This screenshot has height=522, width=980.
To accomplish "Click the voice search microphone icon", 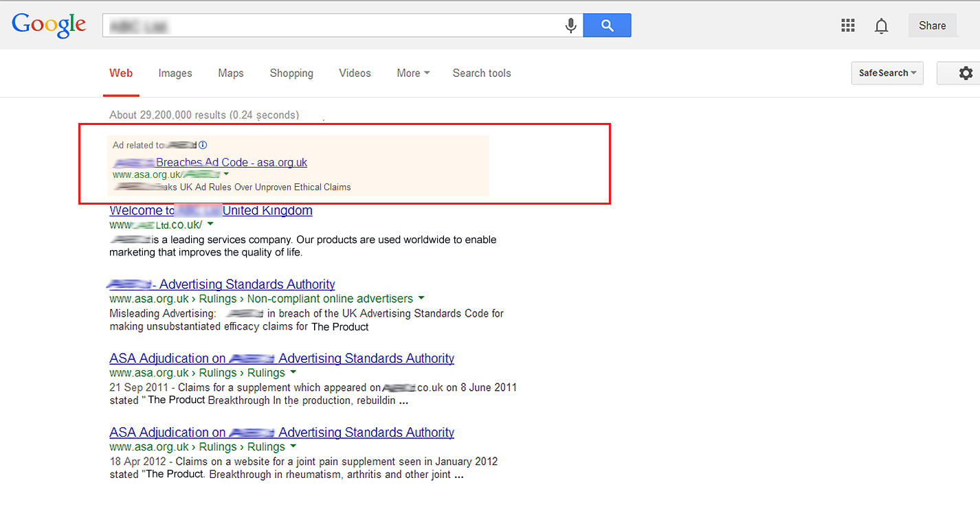I will click(570, 26).
